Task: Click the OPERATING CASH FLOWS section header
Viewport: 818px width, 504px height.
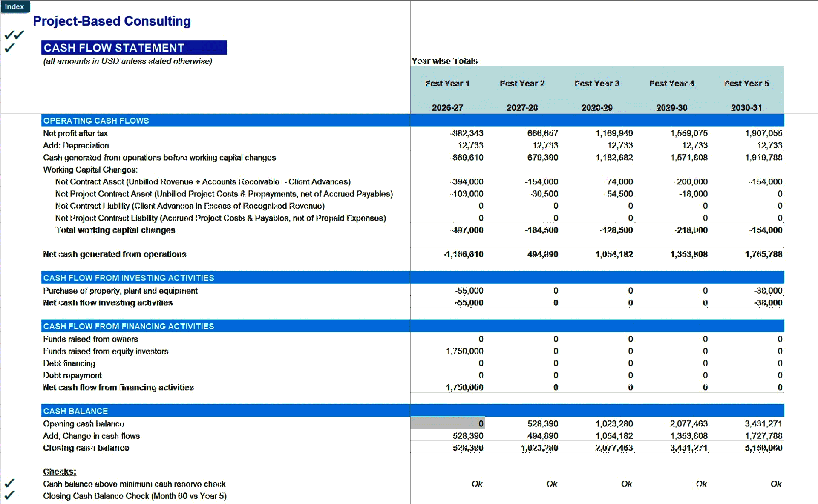Action: pyautogui.click(x=95, y=121)
